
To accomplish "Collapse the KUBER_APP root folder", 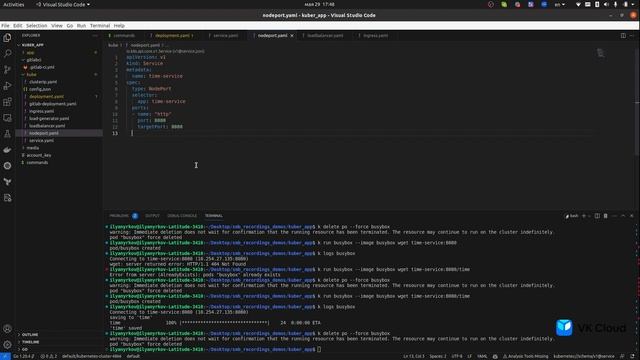I will (33, 45).
